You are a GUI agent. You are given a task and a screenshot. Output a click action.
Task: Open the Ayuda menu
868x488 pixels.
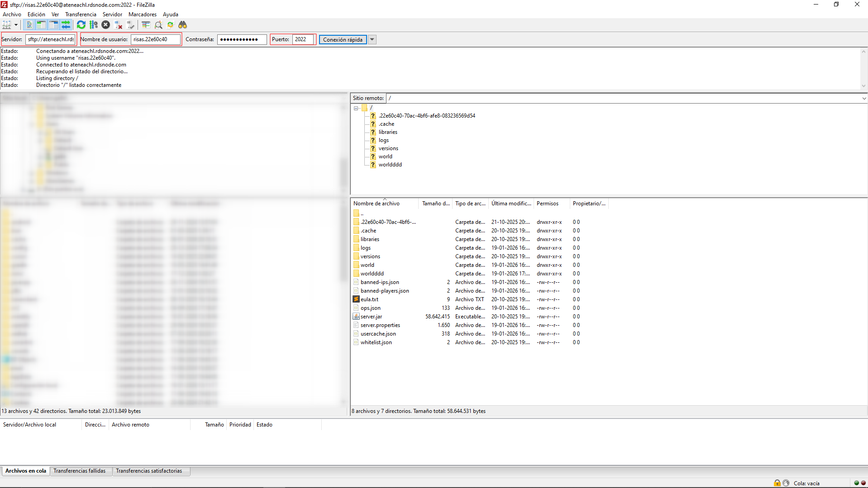(171, 14)
